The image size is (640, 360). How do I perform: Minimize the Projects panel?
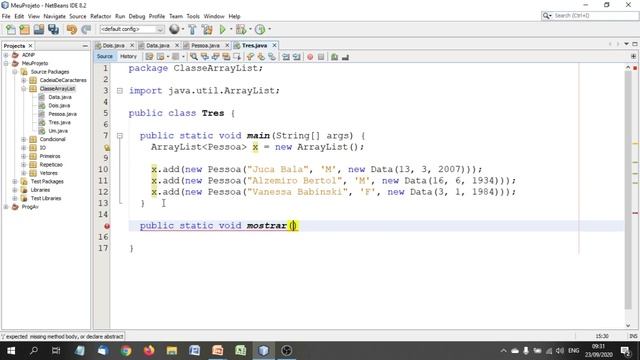pyautogui.click(x=85, y=46)
